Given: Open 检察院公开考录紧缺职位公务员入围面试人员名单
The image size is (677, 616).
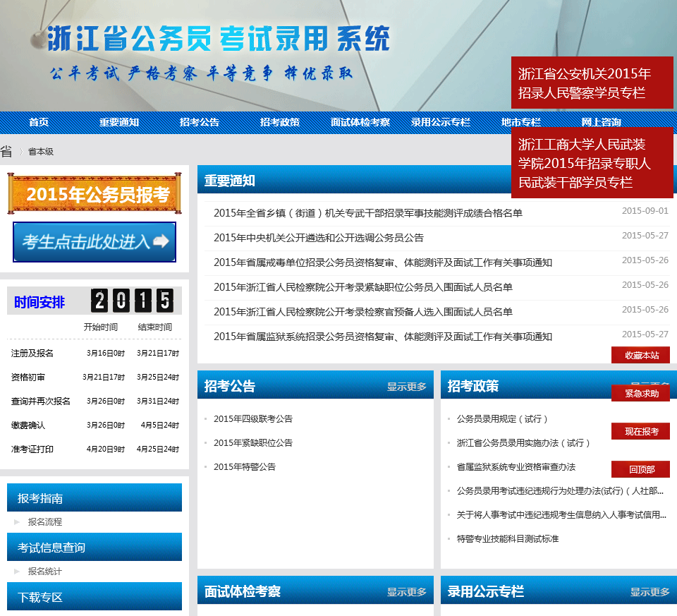Looking at the screenshot, I should point(362,287).
